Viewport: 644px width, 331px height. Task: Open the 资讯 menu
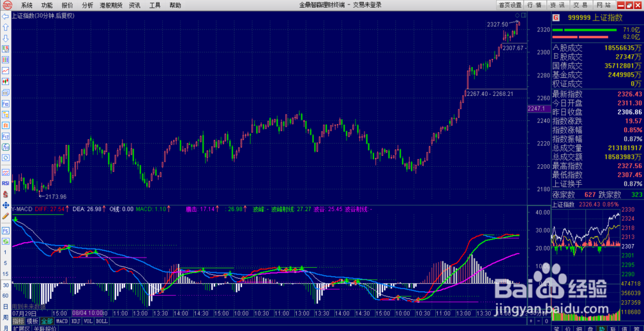[x=135, y=5]
